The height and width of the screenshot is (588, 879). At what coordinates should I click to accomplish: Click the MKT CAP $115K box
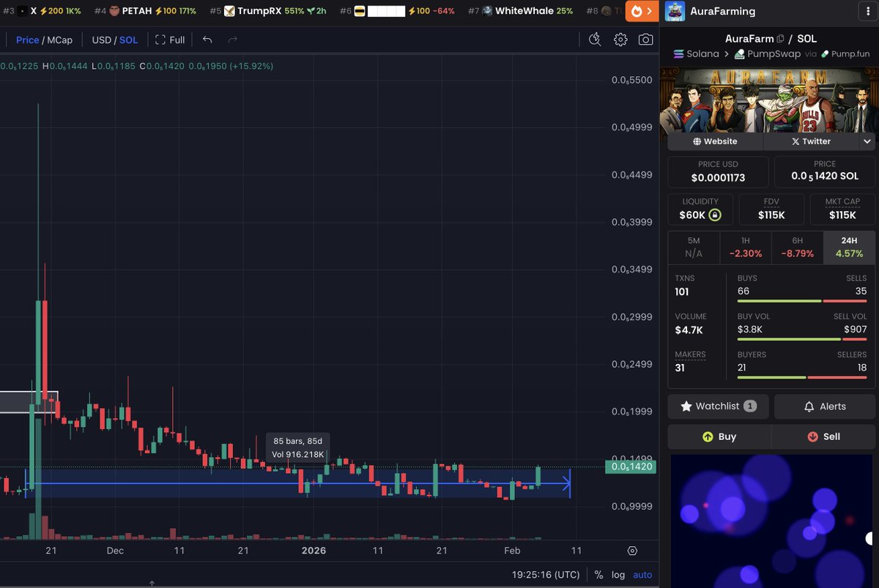pyautogui.click(x=842, y=209)
